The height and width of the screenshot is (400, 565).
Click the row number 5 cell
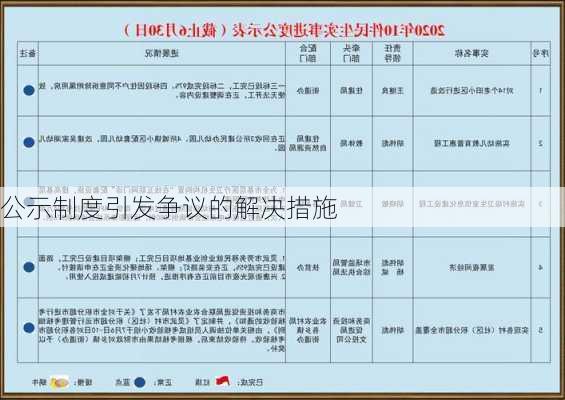[x=540, y=330]
